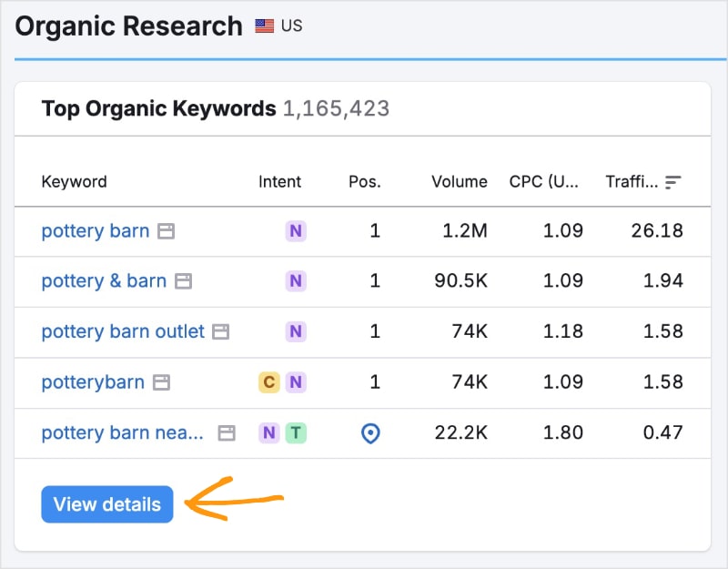Click the SERP features icon next to pottery & barn

click(x=183, y=281)
